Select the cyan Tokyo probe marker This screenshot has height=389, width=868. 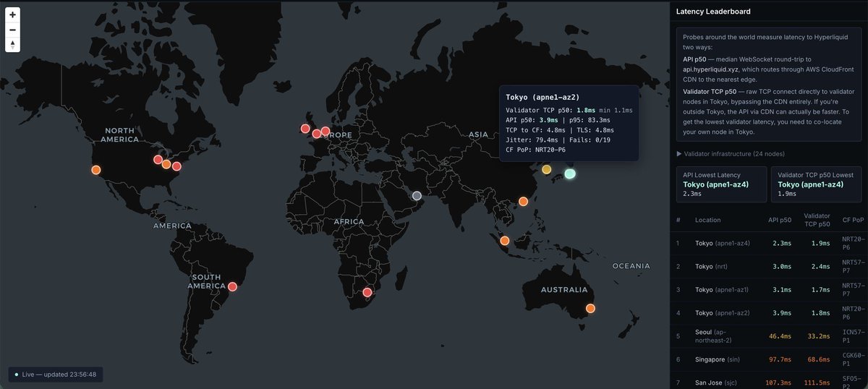570,174
